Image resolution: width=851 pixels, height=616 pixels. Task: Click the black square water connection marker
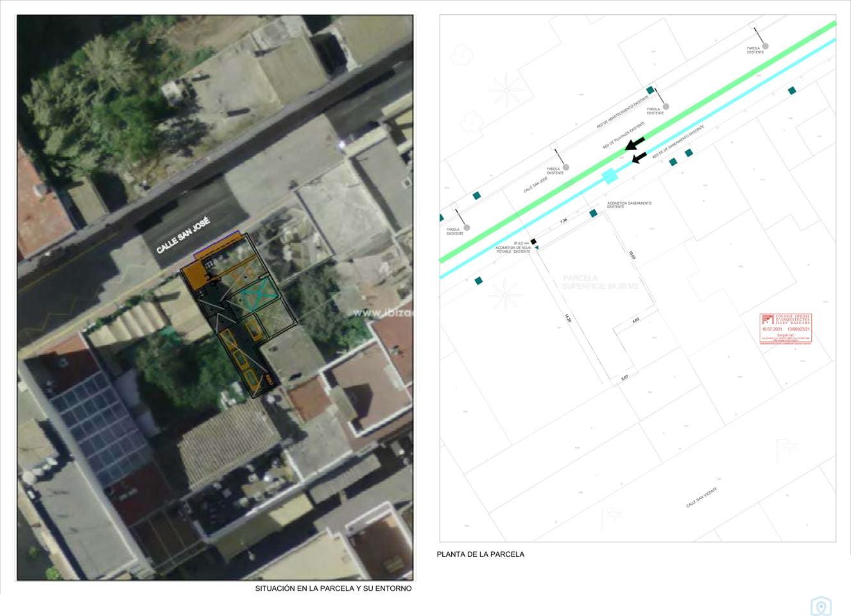(x=533, y=242)
